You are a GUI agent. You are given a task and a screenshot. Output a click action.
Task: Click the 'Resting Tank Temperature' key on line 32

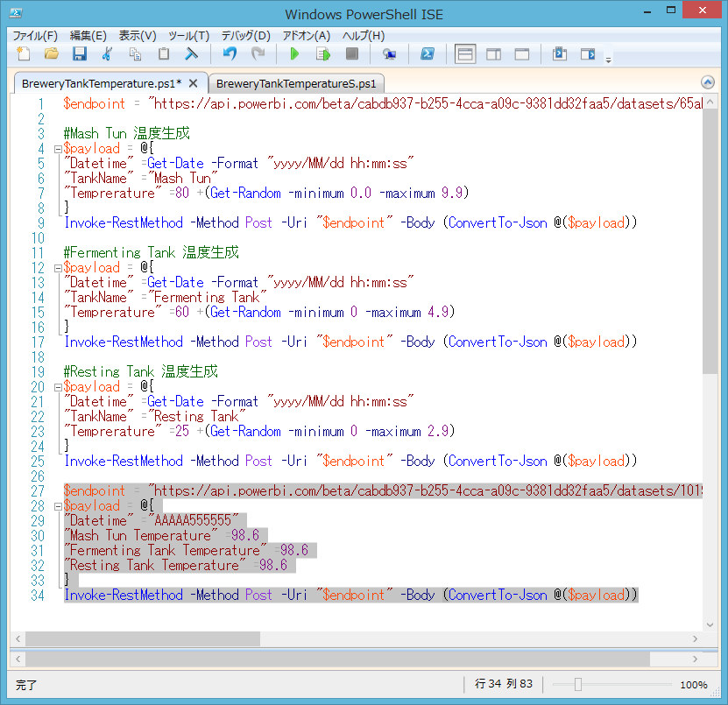(x=154, y=565)
